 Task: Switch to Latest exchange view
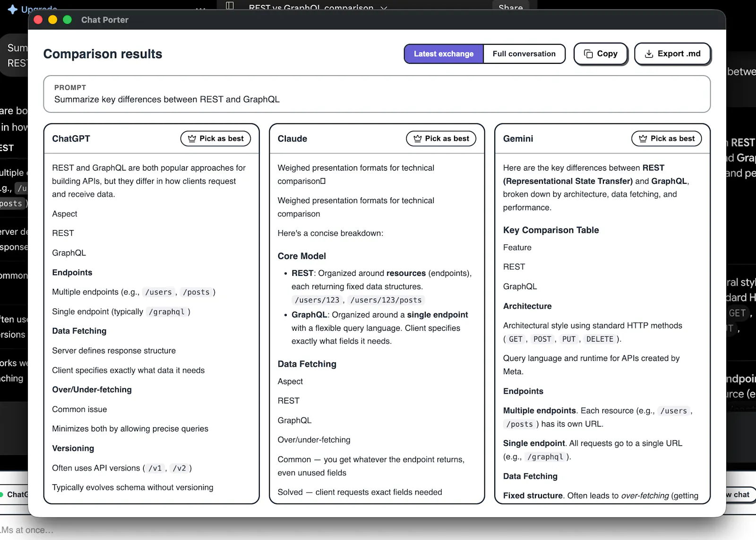point(444,54)
